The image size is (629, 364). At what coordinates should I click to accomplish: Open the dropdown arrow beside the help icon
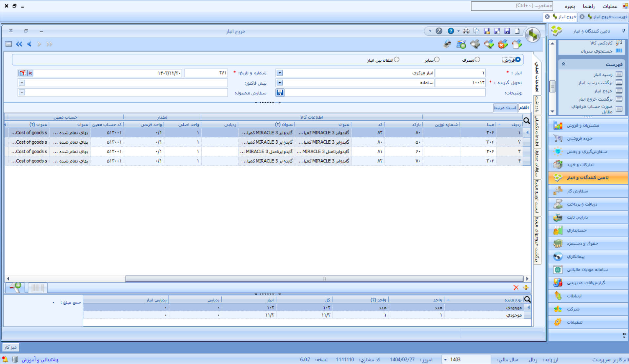tap(458, 31)
